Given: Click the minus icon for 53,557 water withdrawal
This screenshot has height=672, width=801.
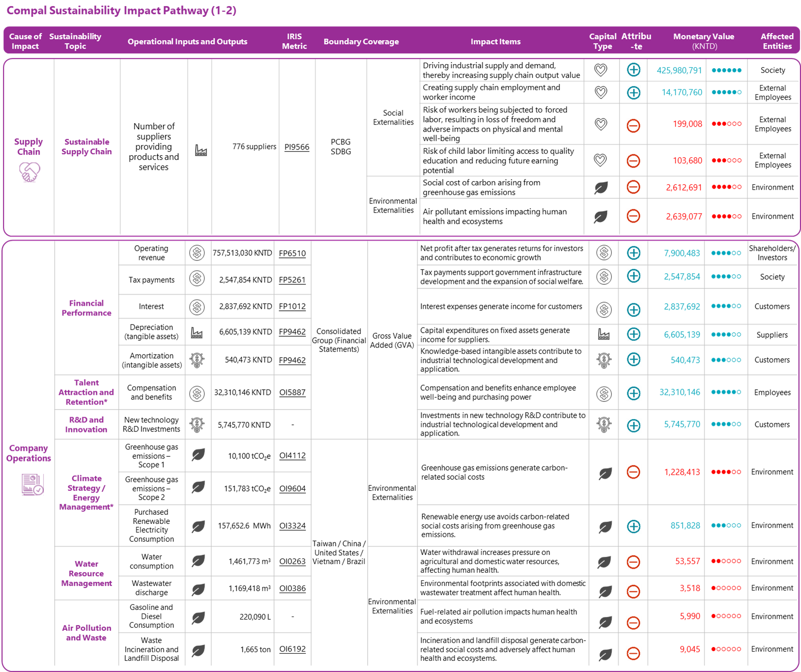Looking at the screenshot, I should click(x=634, y=562).
